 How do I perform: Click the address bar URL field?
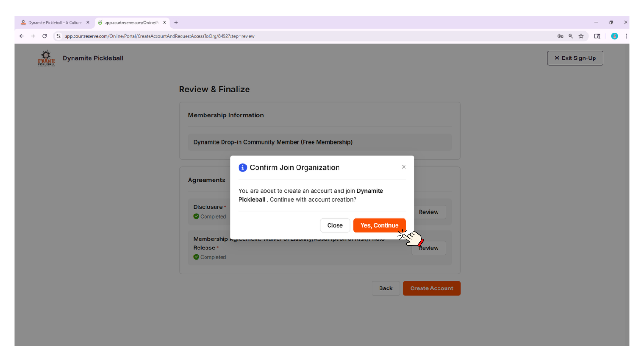point(283,36)
